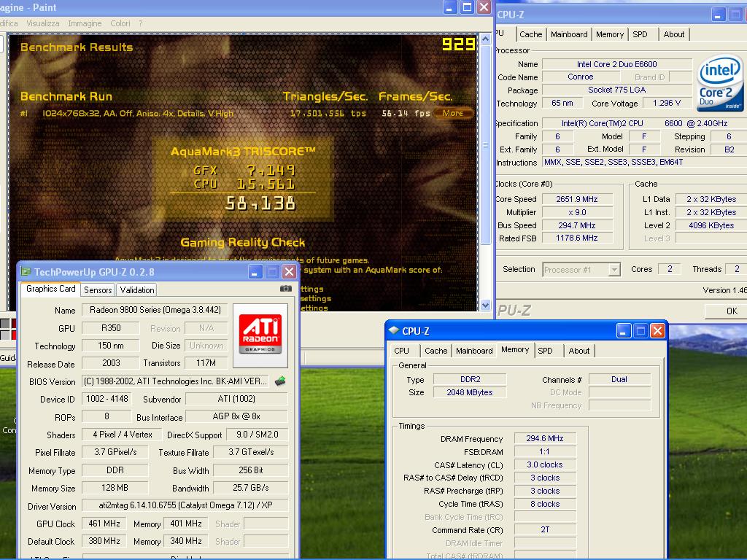747x560 pixels.
Task: Click the AGP 8x @ 8x Bus Interface value
Action: click(x=236, y=416)
